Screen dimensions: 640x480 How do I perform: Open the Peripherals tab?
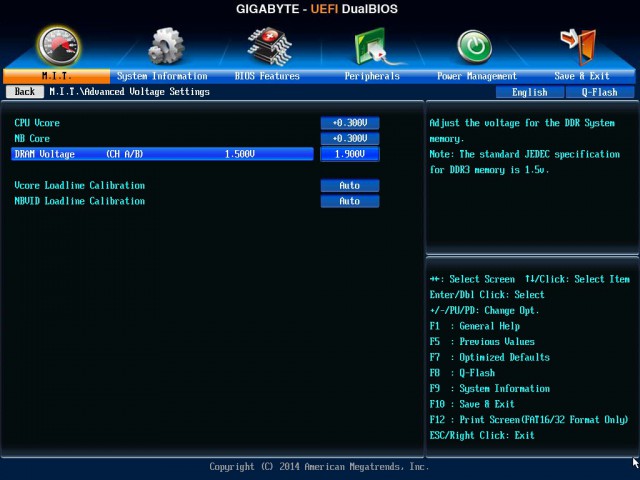[x=372, y=76]
